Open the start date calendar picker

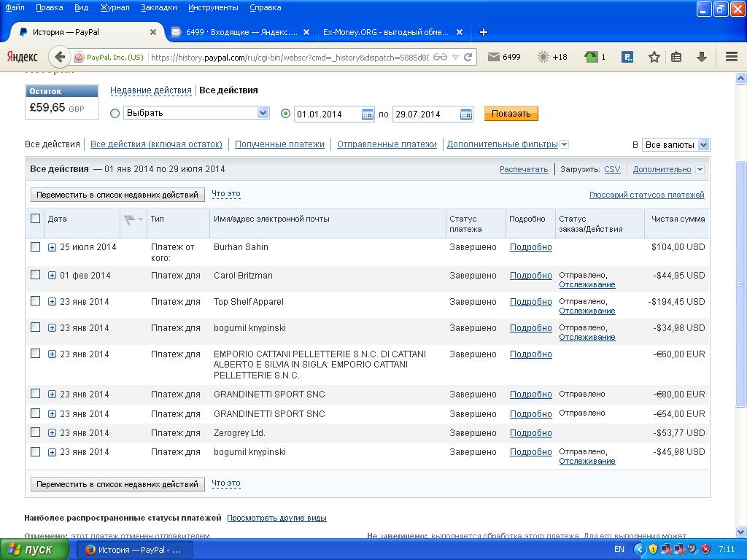(x=368, y=114)
